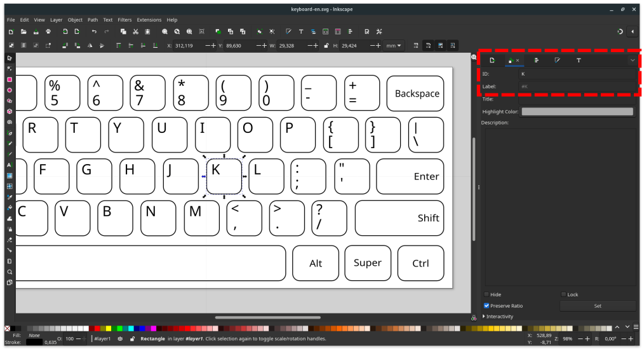The width and height of the screenshot is (644, 351).
Task: Click the Open document folder icon
Action: (23, 32)
